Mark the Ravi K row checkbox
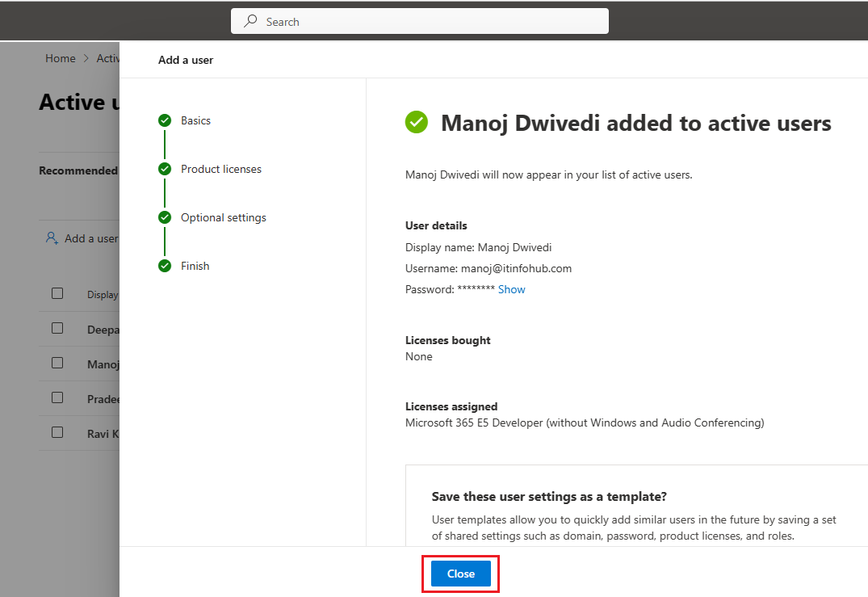The height and width of the screenshot is (597, 868). tap(57, 432)
